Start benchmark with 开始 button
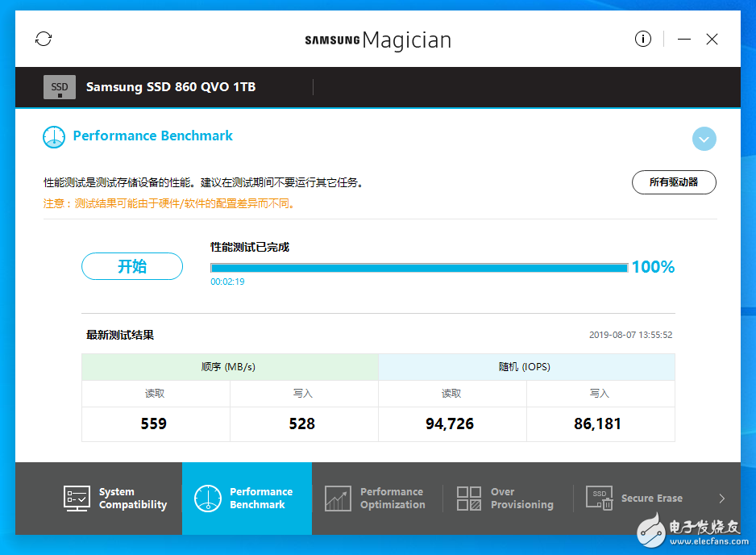The image size is (756, 555). tap(132, 266)
